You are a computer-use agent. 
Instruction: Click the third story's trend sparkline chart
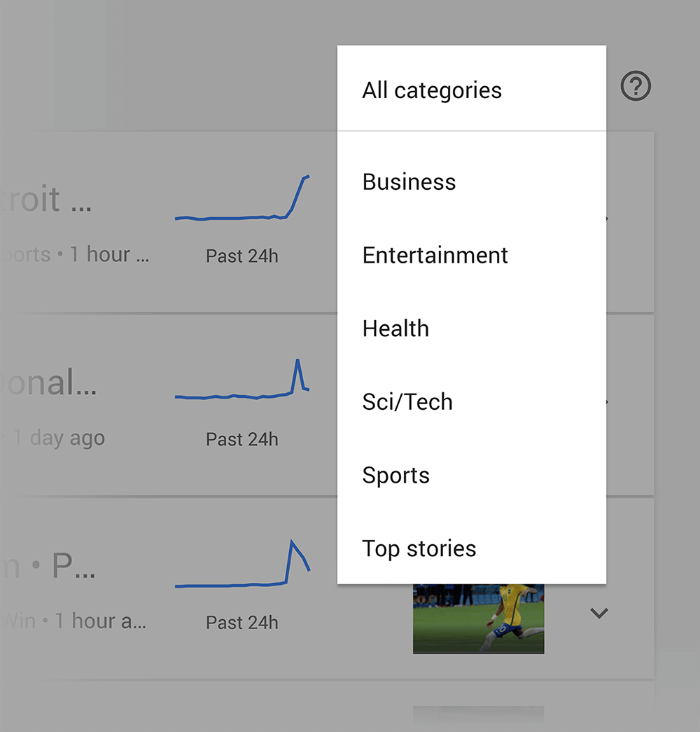pyautogui.click(x=242, y=563)
